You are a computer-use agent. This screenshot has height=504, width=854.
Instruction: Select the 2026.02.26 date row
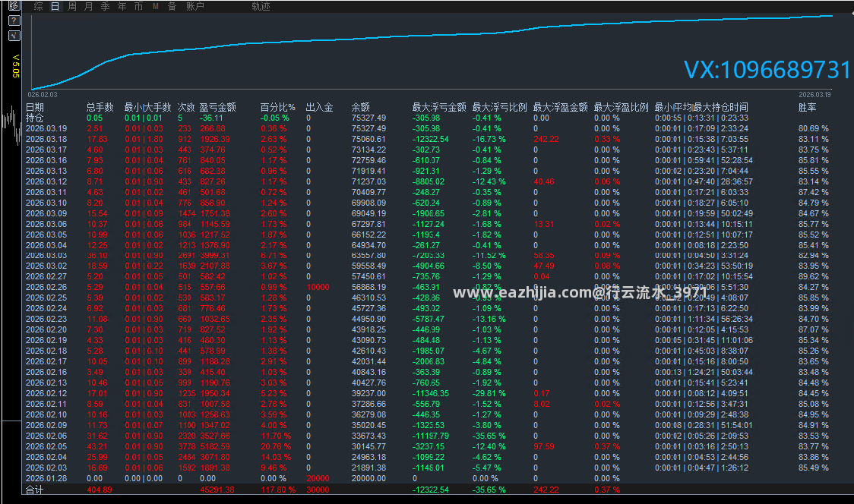(x=46, y=288)
